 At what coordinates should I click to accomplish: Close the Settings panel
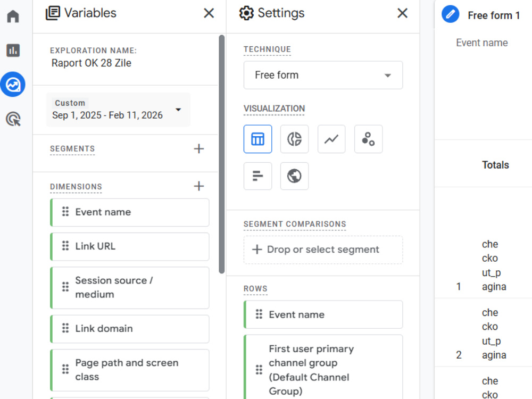point(402,13)
